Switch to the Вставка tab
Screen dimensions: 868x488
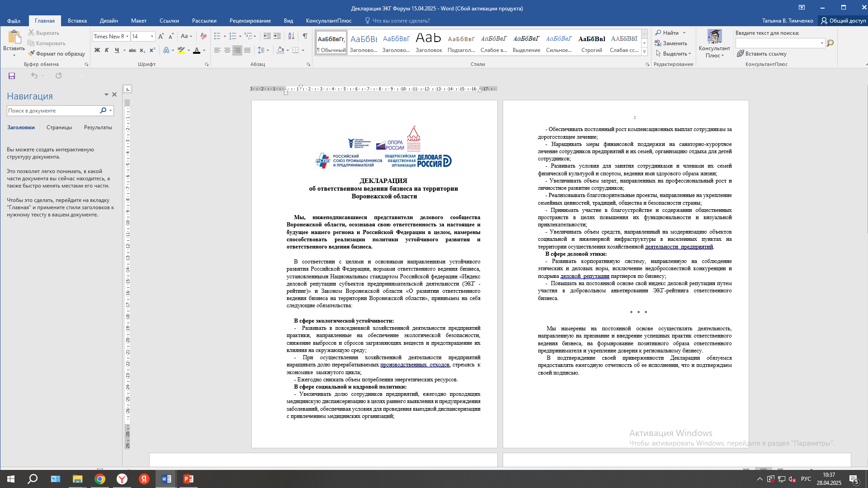pyautogui.click(x=77, y=21)
